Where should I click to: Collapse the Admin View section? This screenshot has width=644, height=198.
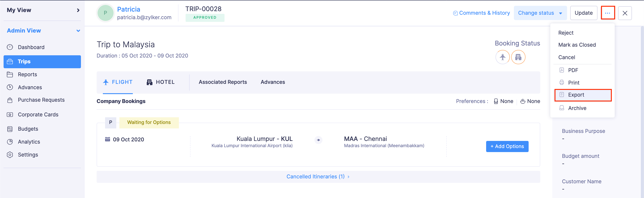78,31
